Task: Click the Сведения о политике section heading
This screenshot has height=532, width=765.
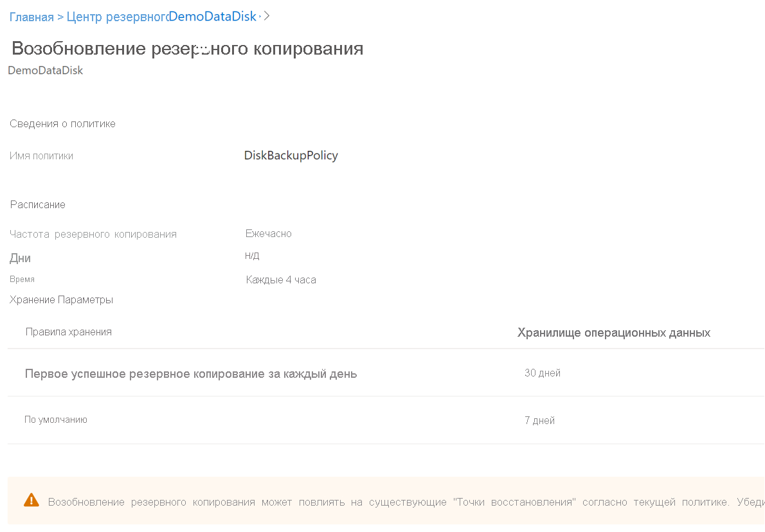Action: (x=62, y=123)
